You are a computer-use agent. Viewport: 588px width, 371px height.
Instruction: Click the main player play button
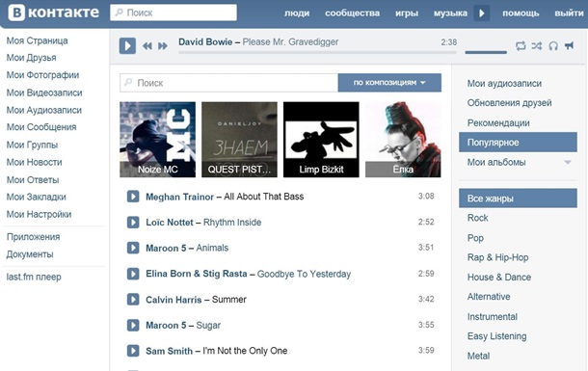tap(127, 45)
